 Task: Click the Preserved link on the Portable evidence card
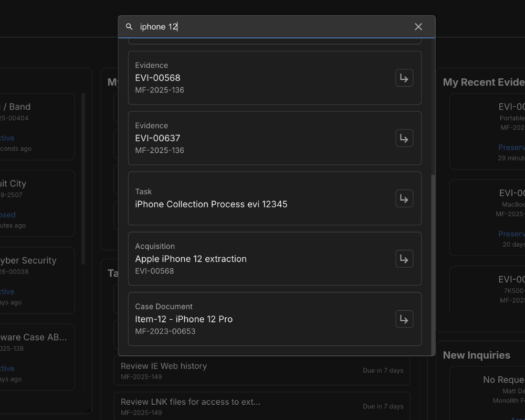pyautogui.click(x=511, y=148)
